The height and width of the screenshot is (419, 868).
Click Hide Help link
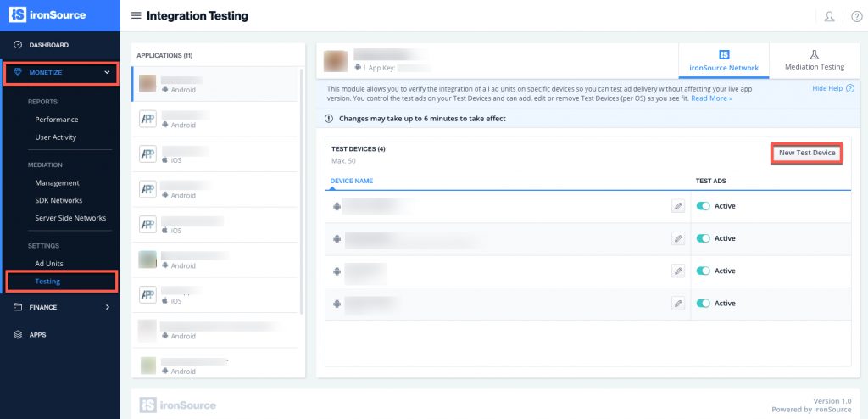tap(827, 88)
